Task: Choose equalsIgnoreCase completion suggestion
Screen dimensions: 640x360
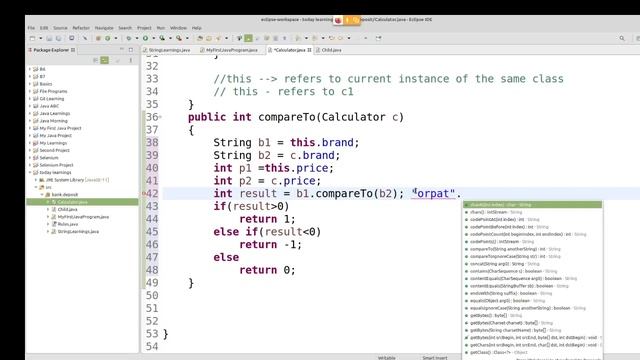Action: 532,308
